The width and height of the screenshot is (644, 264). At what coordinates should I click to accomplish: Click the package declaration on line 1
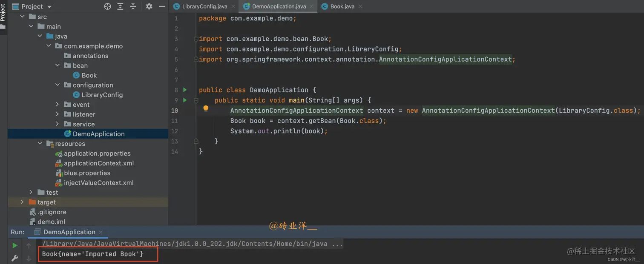coord(247,19)
